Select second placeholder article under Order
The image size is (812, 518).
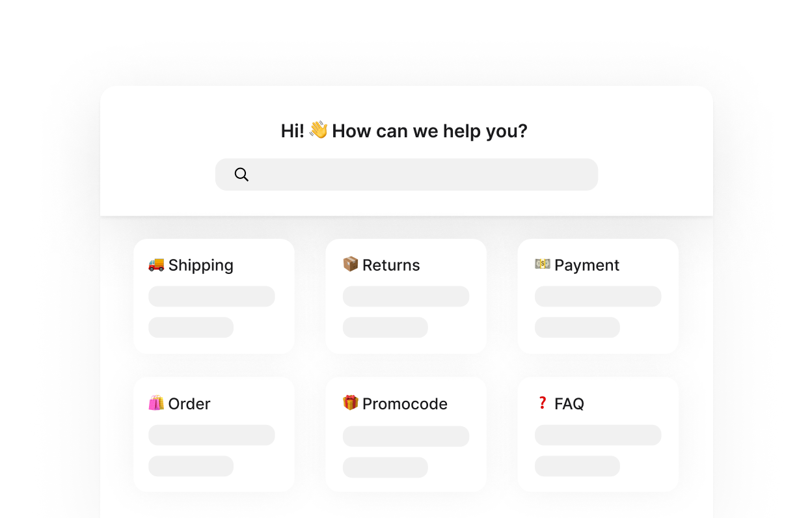pos(191,466)
